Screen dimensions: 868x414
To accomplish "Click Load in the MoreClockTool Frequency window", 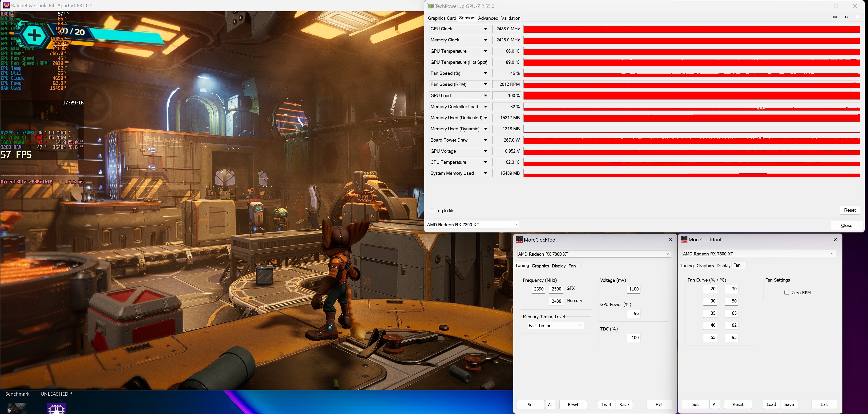I will [x=606, y=405].
